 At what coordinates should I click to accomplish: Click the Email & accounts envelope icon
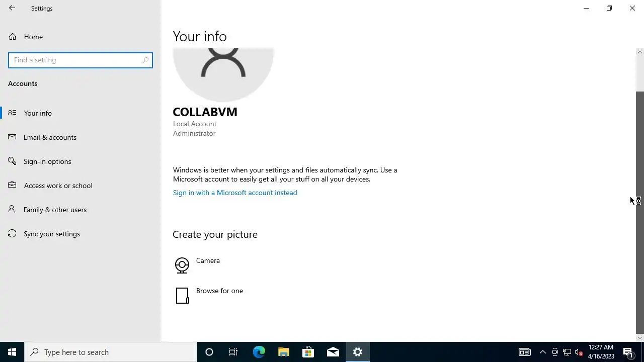pos(13,137)
